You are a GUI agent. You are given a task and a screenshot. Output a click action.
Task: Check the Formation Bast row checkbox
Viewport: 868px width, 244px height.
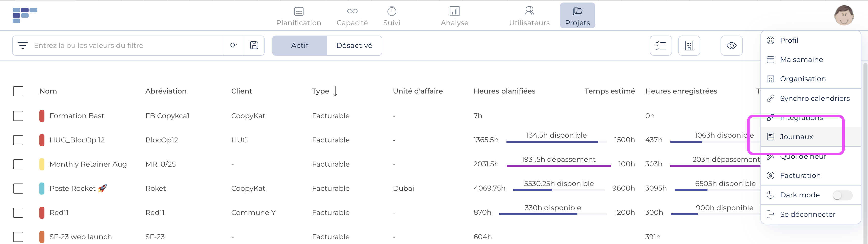(18, 116)
